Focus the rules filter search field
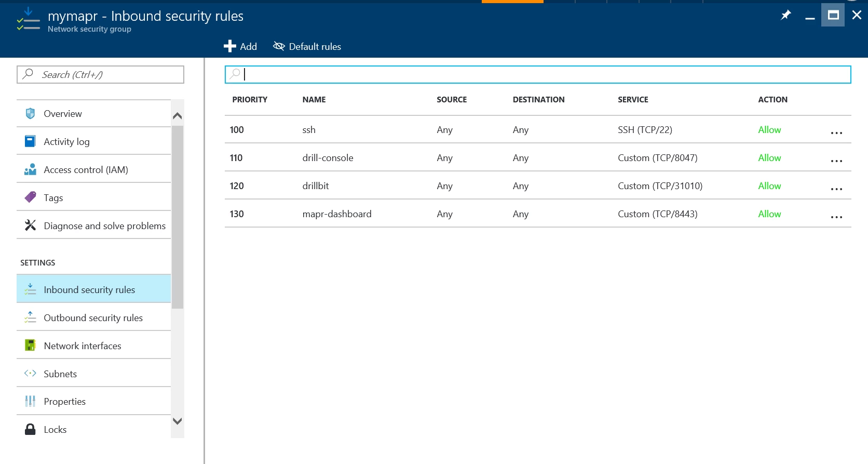This screenshot has width=868, height=464. (x=538, y=74)
